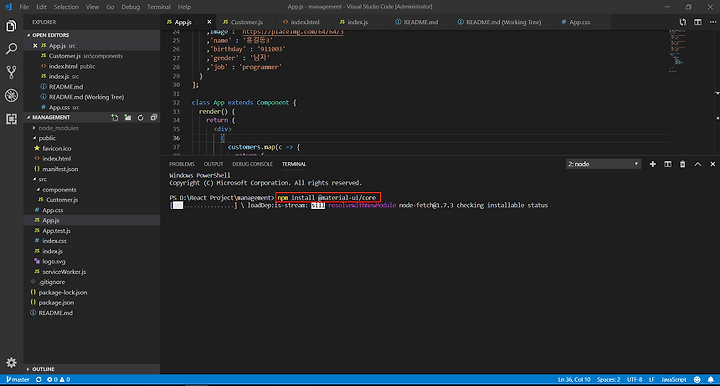Open serviceWorker.js in explorer tree
Image resolution: width=720 pixels, height=386 pixels.
click(x=64, y=272)
